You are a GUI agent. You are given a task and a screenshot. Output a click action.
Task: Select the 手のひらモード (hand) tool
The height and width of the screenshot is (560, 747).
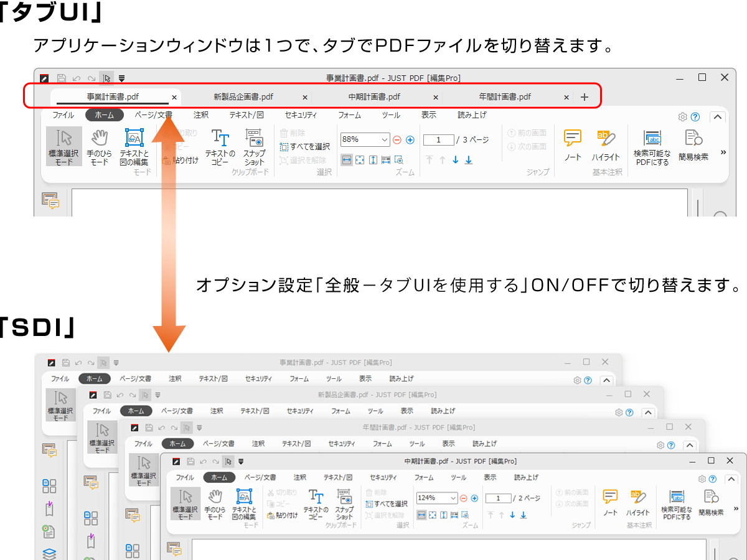point(98,146)
